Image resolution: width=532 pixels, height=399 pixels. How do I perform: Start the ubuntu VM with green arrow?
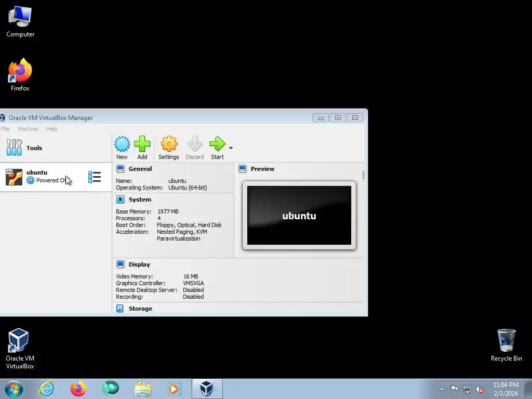click(217, 144)
